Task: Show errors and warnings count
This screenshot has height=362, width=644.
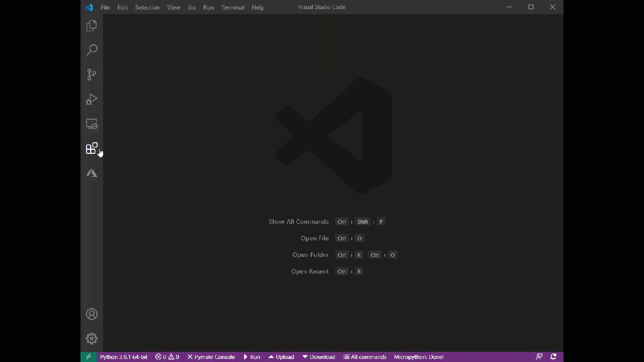Action: (x=167, y=357)
